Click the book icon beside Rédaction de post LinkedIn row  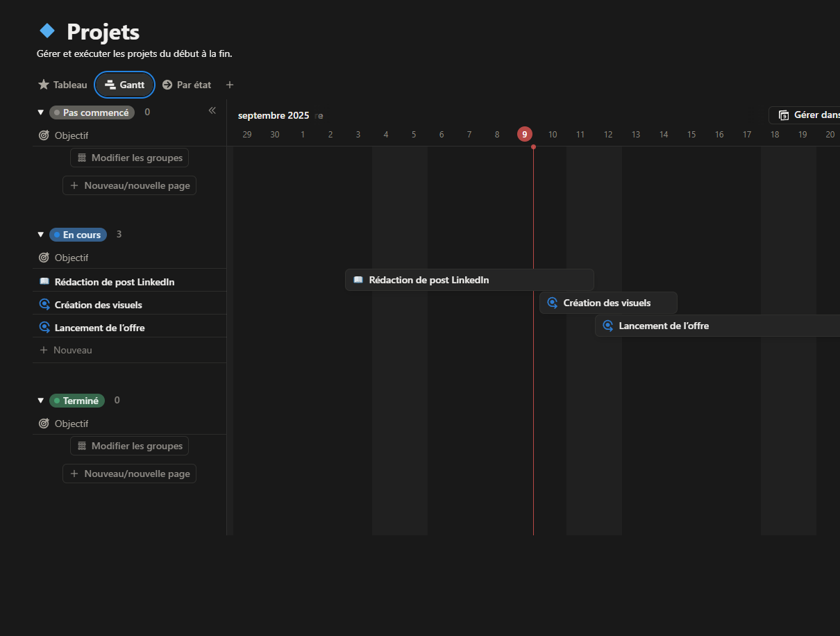point(44,282)
